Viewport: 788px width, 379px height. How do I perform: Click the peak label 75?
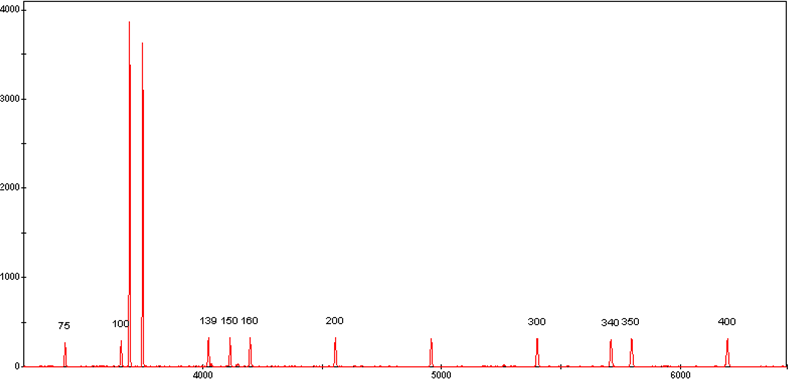pos(64,326)
